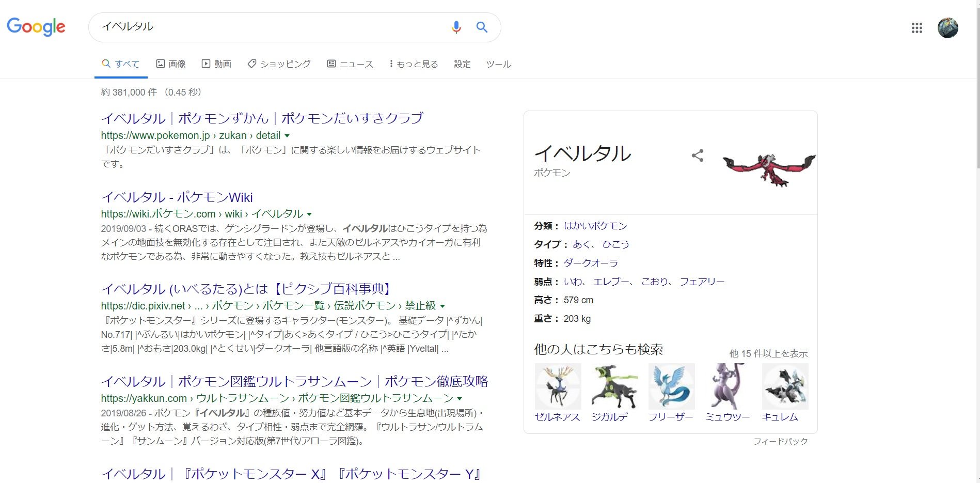Click 他 15 件以上を表示 link

click(768, 354)
